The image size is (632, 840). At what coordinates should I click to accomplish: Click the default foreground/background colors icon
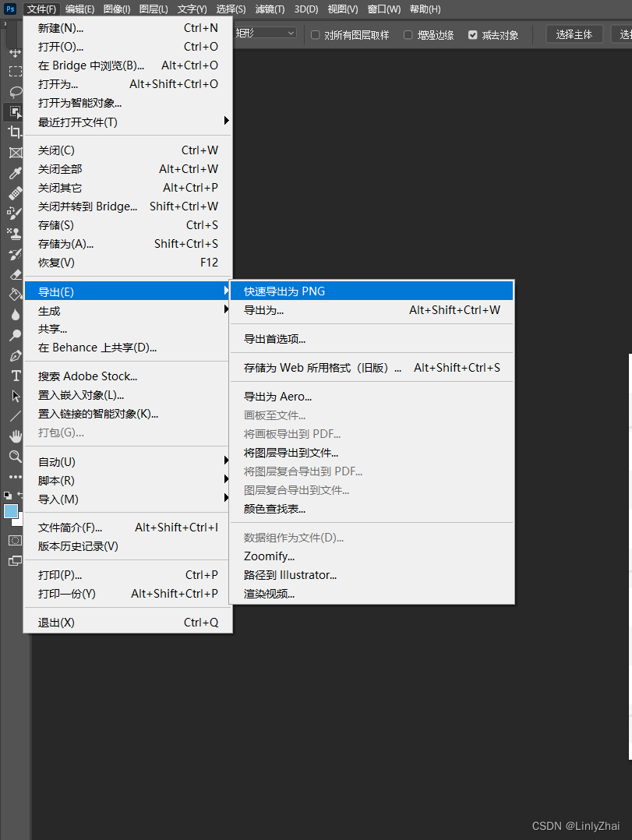pyautogui.click(x=8, y=496)
